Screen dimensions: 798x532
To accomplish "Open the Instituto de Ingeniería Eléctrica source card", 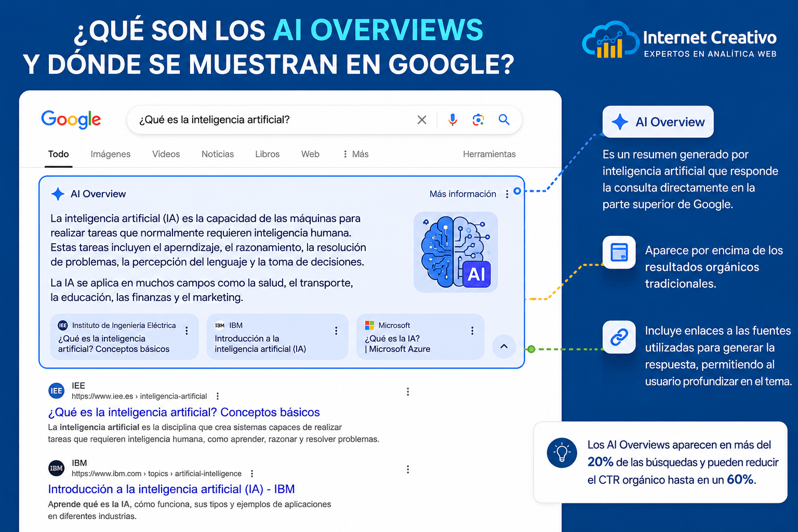I will 124,337.
